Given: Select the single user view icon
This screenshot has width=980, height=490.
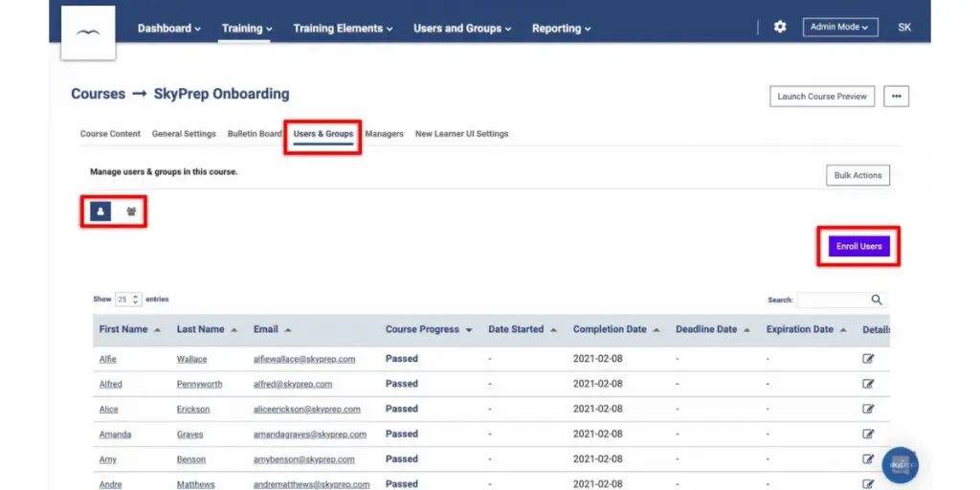Looking at the screenshot, I should click(x=100, y=212).
